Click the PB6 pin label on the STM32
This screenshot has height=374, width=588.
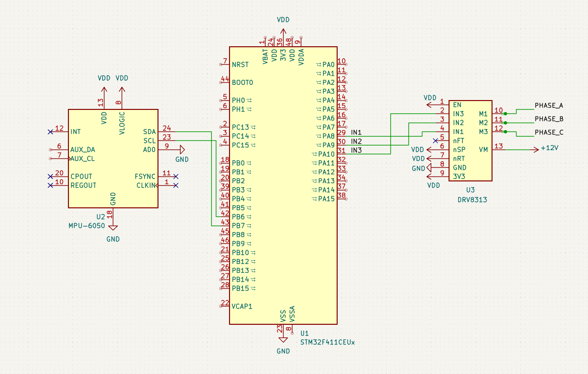tap(238, 217)
